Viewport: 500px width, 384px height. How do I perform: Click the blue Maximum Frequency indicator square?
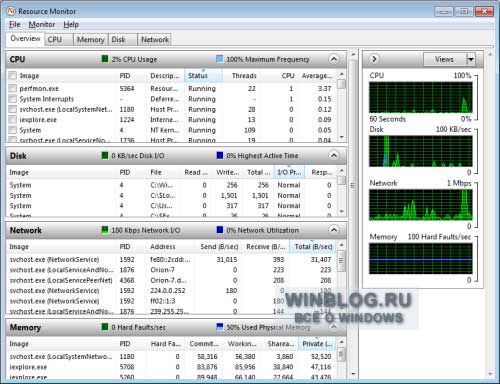(x=219, y=59)
